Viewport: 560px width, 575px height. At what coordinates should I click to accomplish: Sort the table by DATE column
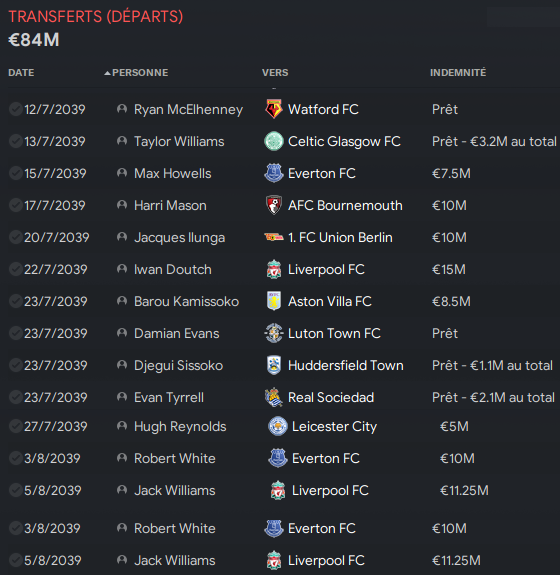click(21, 73)
